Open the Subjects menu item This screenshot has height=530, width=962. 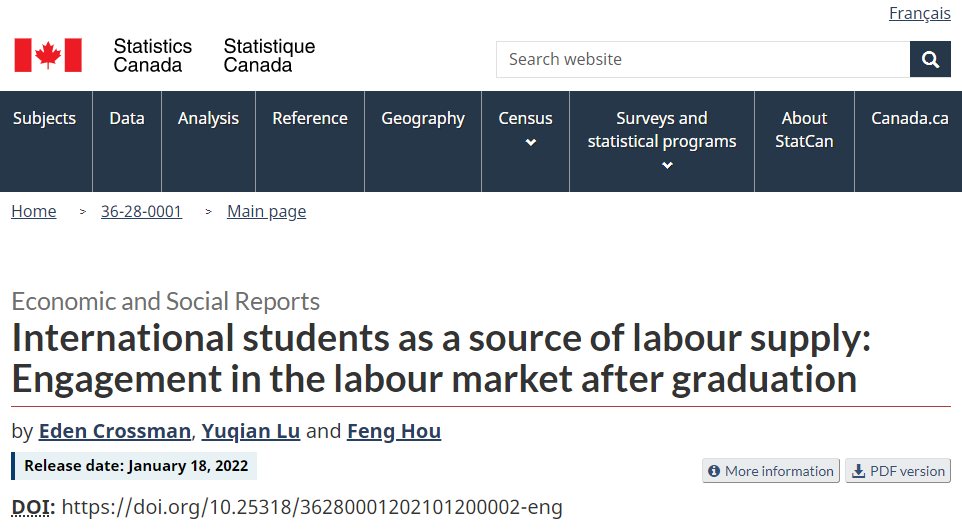[x=45, y=118]
